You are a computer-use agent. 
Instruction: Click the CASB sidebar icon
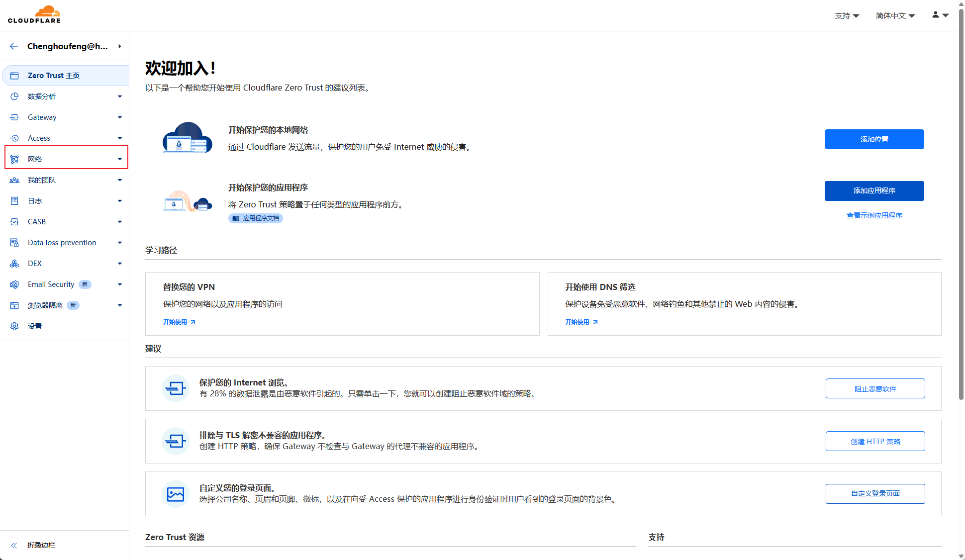pos(14,222)
